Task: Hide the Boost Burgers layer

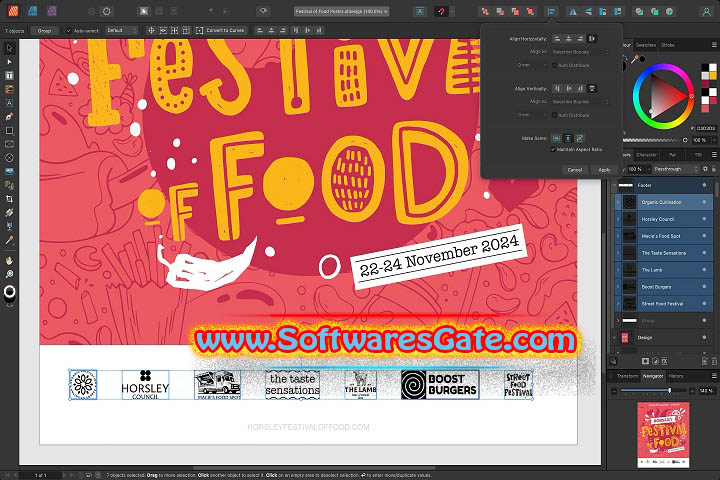Action: (704, 287)
